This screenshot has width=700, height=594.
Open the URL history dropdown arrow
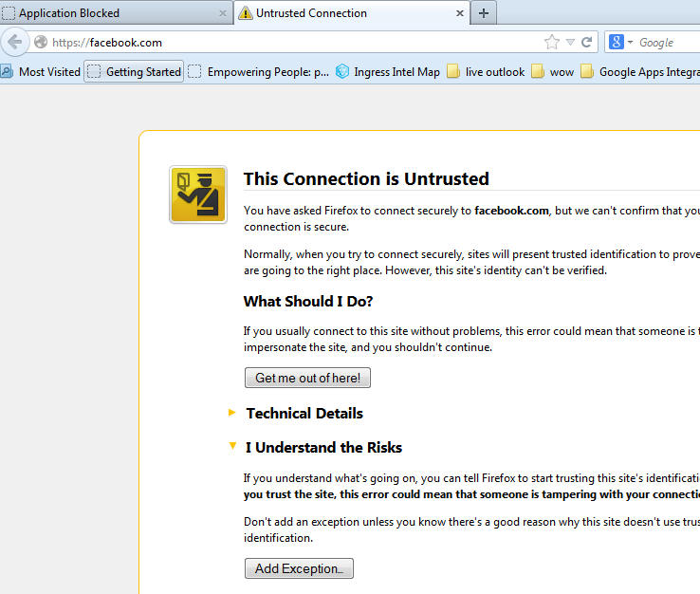(x=570, y=43)
